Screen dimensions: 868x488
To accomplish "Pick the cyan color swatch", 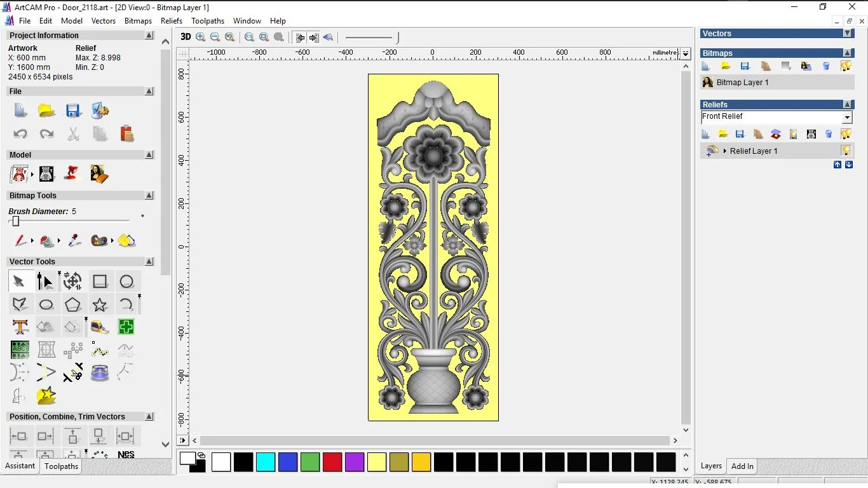I will click(266, 462).
